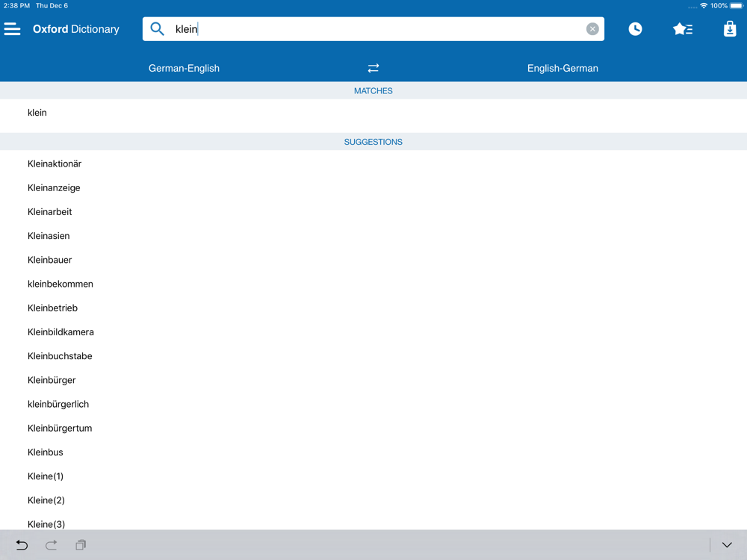Select the Kleinbildkamera suggestion
Image resolution: width=747 pixels, height=560 pixels.
[373, 332]
